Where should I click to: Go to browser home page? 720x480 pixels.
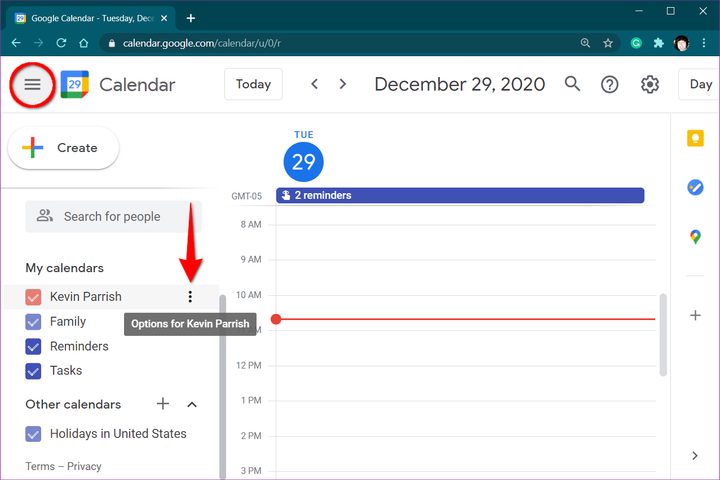[84, 43]
